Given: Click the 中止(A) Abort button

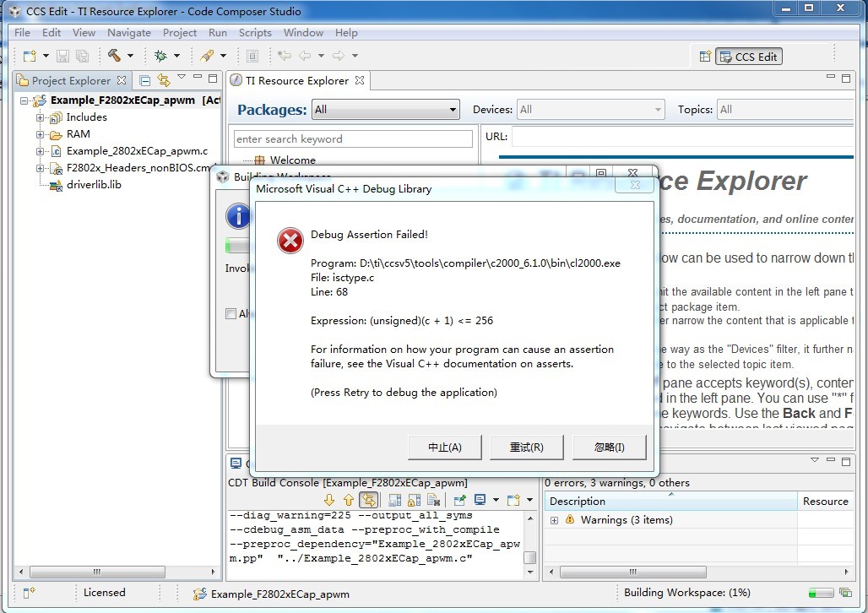Looking at the screenshot, I should click(x=444, y=447).
